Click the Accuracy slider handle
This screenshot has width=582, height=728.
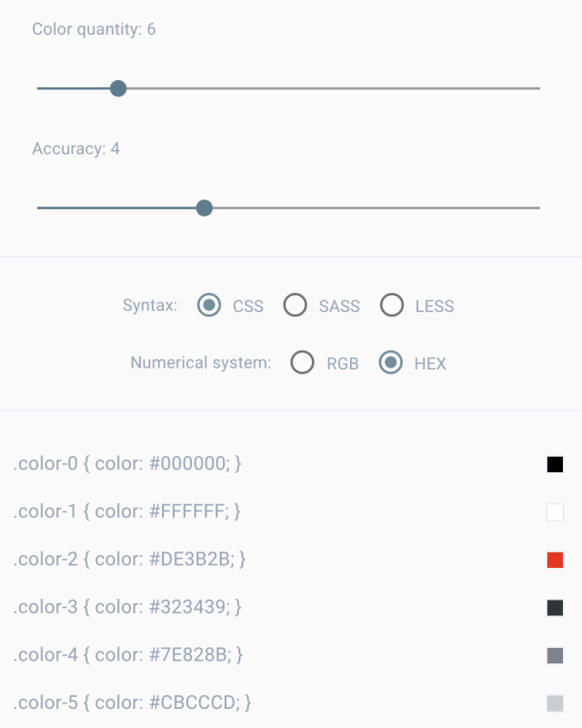(204, 207)
